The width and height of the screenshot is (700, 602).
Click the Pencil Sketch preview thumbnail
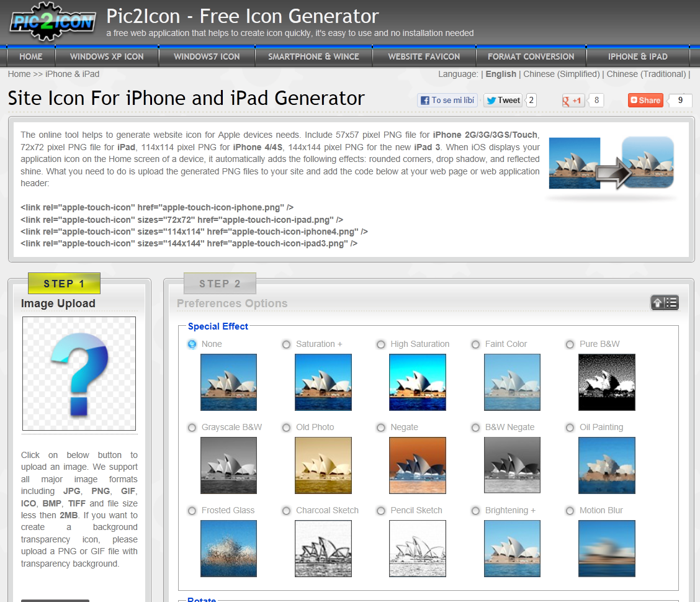tap(418, 549)
